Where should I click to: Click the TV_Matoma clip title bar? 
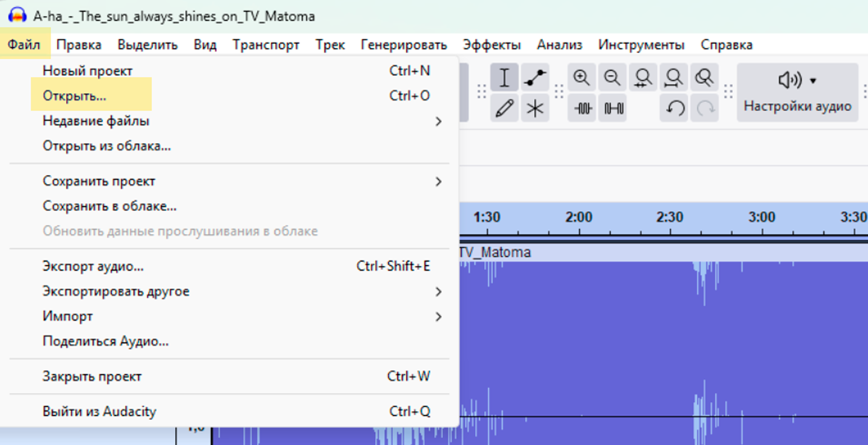663,252
